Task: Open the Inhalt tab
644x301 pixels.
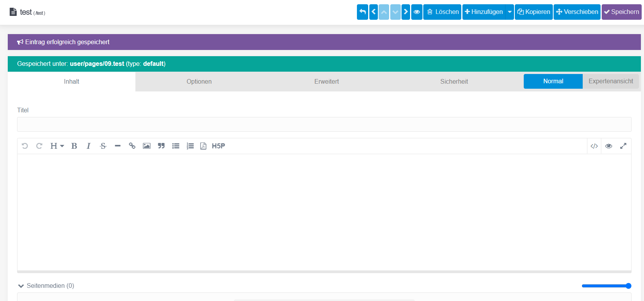Action: tap(71, 81)
